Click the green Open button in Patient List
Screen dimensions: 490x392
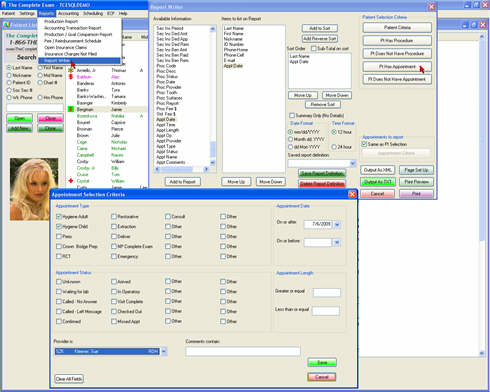coord(19,118)
